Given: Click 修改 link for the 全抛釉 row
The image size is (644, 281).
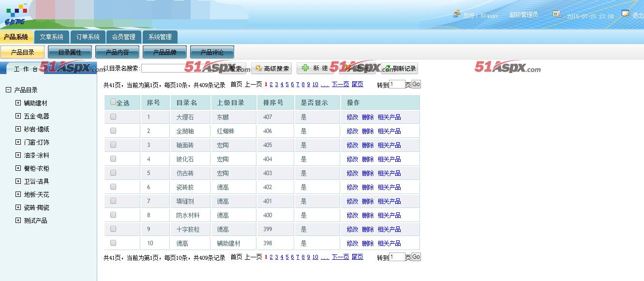Looking at the screenshot, I should tap(352, 131).
